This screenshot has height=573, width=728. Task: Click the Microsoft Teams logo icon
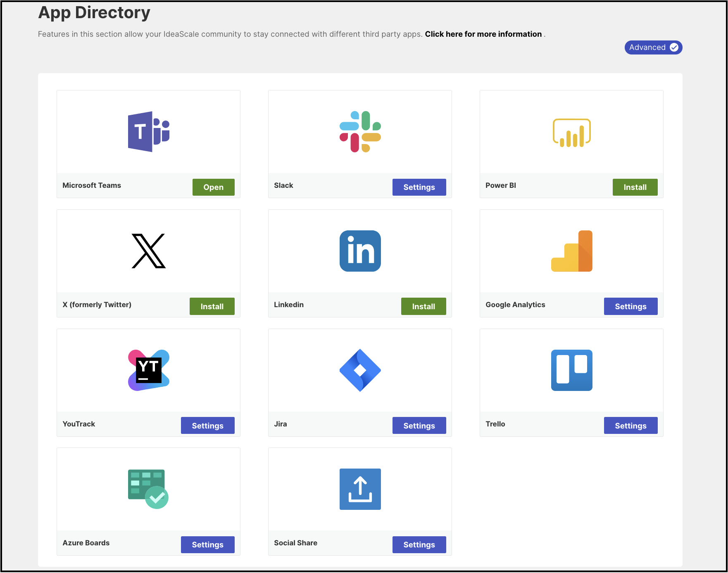point(149,132)
